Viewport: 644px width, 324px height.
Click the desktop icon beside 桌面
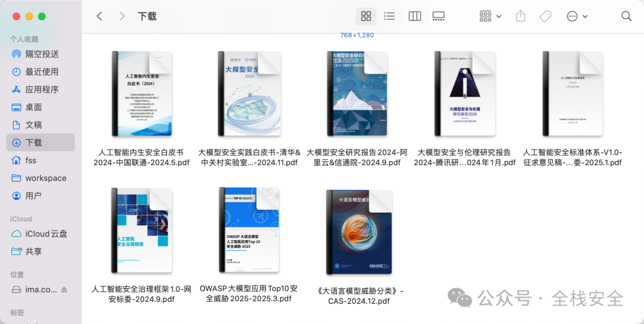coord(16,107)
